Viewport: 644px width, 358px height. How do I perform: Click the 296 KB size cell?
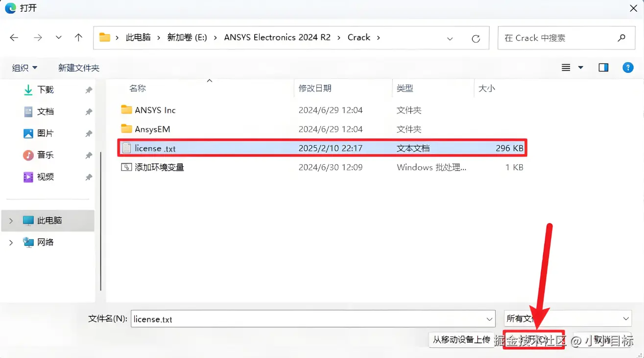(509, 148)
